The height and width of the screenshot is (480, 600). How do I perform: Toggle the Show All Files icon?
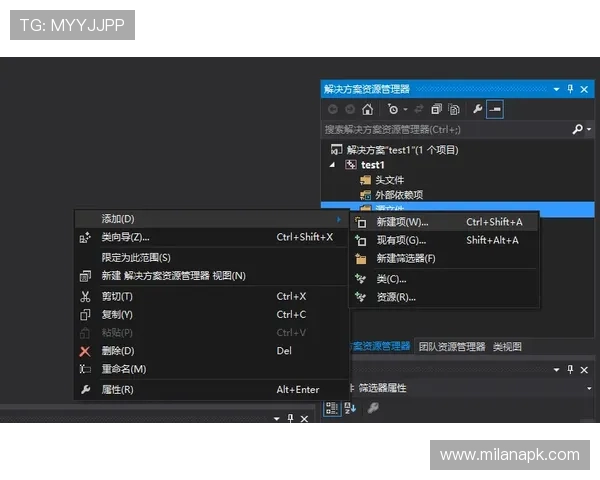coord(454,109)
